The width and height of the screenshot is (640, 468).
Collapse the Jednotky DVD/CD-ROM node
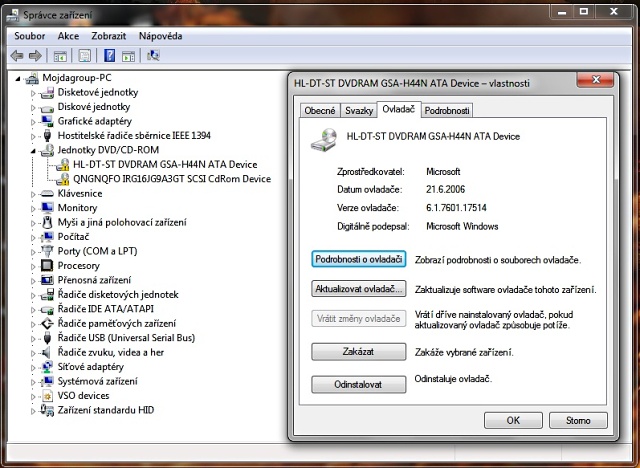33,151
